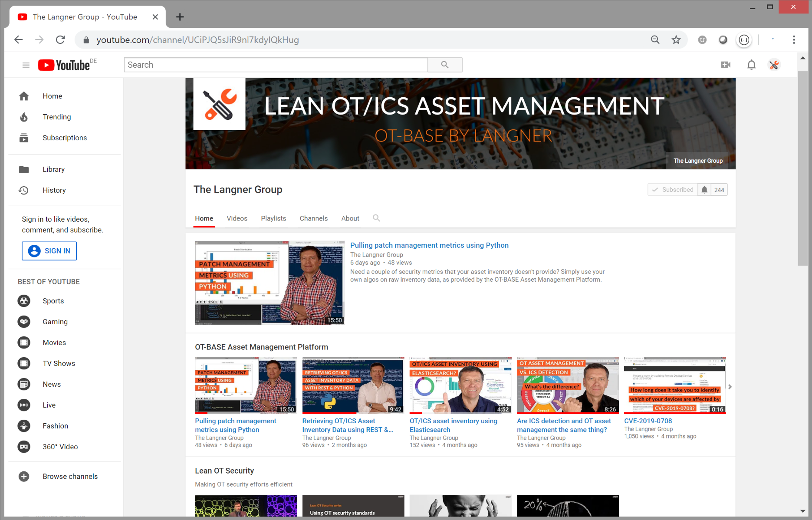Switch to the Playlists tab

273,218
